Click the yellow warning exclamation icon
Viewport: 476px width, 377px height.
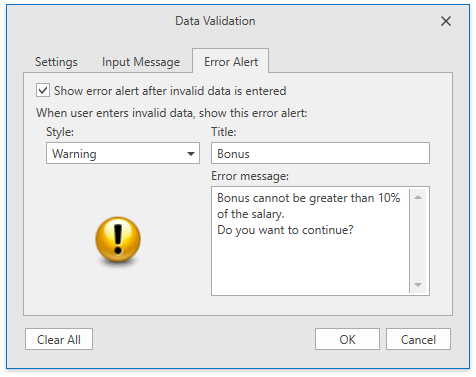click(x=118, y=239)
